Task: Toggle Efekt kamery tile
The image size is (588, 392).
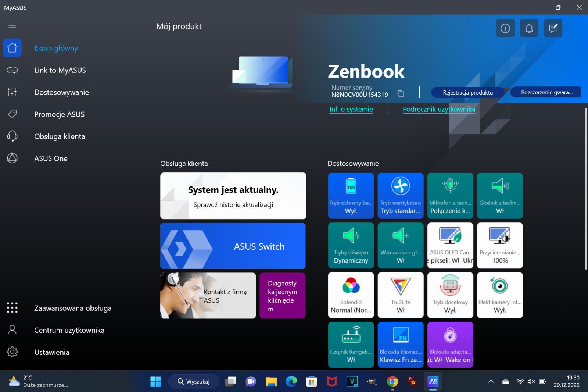Action: pyautogui.click(x=500, y=295)
